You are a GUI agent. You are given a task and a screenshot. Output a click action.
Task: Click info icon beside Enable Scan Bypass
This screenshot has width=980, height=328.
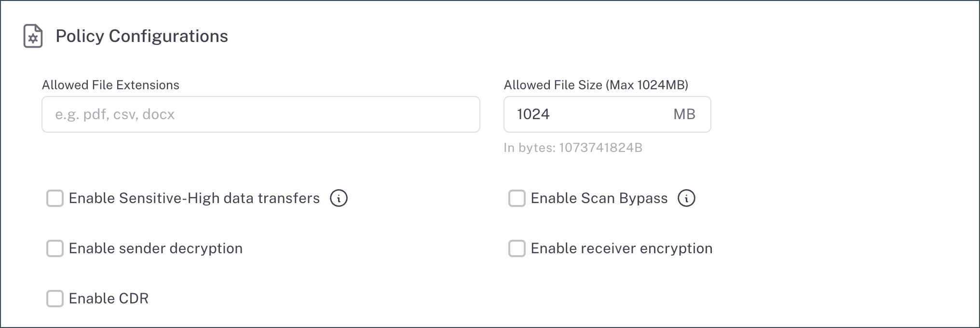pos(686,198)
